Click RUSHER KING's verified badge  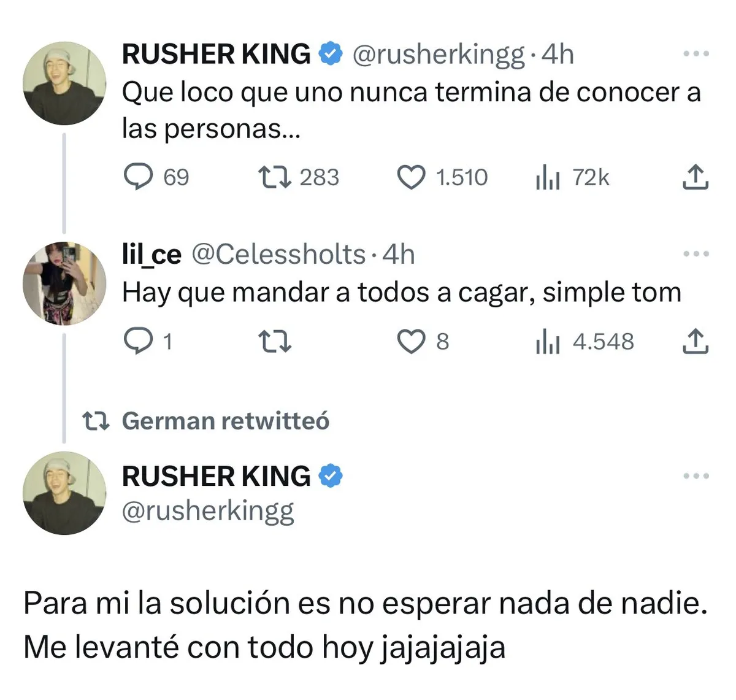click(331, 54)
